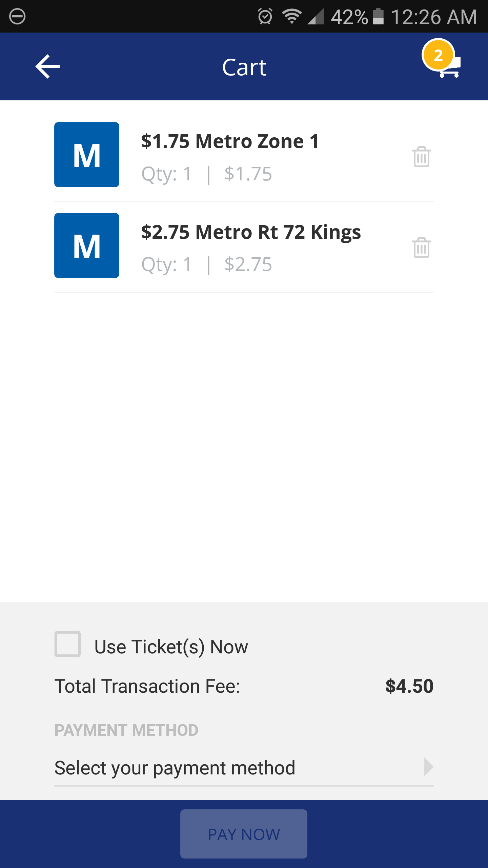The height and width of the screenshot is (868, 488).
Task: Select the $2.75 Metro Rt 72 Kings title
Action: 251,233
